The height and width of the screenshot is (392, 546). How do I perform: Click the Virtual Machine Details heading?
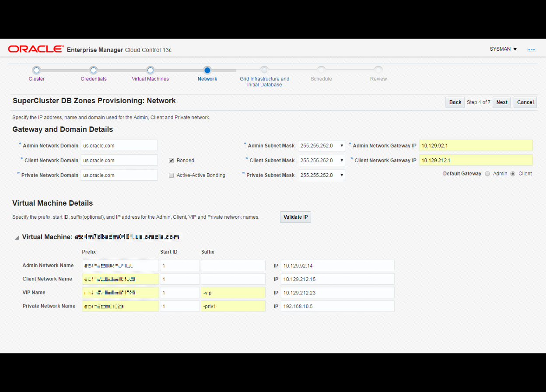(52, 203)
